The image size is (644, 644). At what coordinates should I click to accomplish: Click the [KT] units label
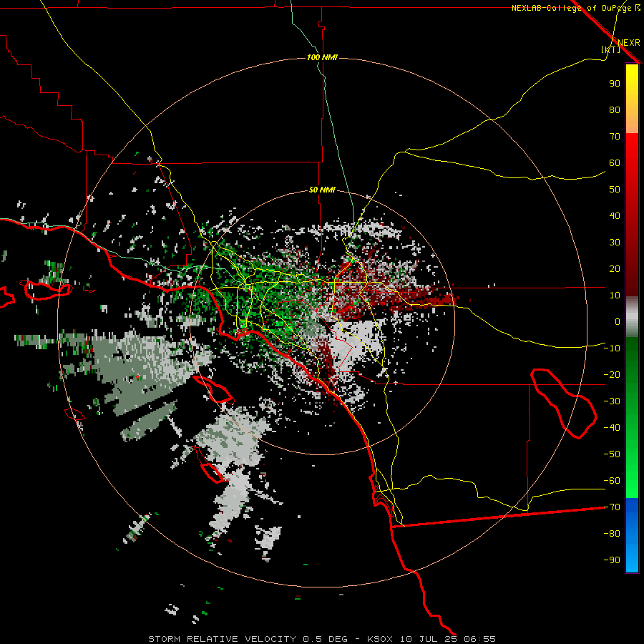pos(611,49)
